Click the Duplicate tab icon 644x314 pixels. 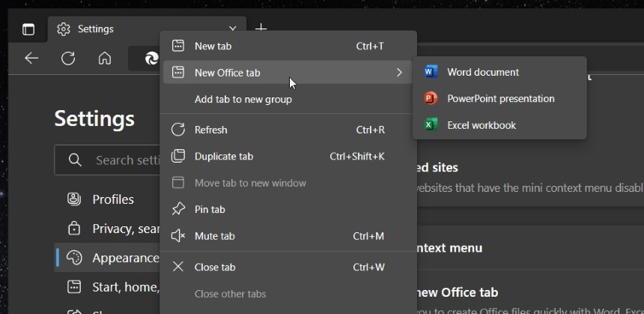177,156
